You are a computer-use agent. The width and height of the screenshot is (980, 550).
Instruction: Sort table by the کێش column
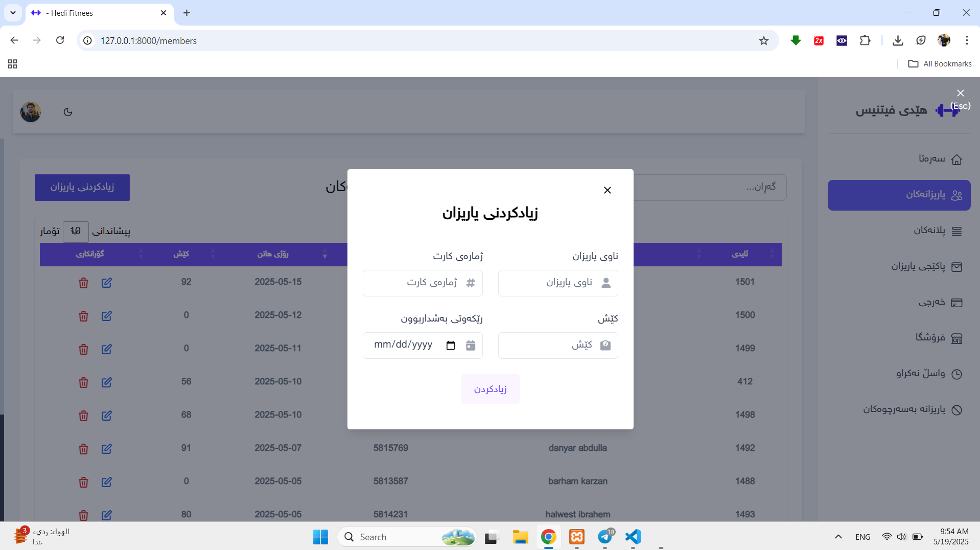coord(181,254)
